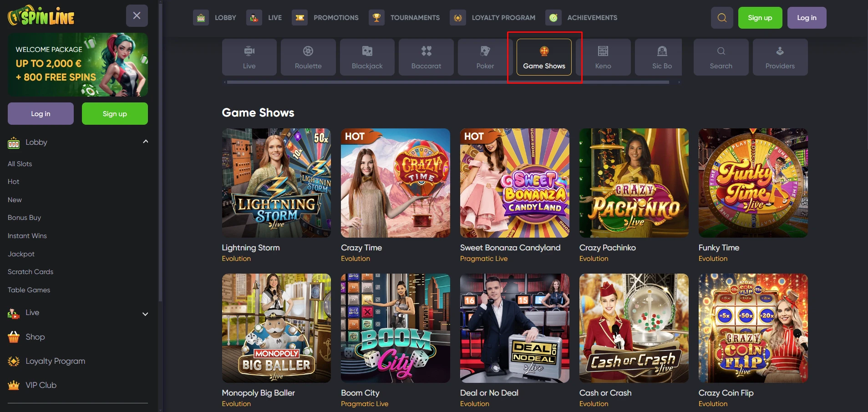
Task: Select the Game Shows category tab
Action: pos(544,57)
